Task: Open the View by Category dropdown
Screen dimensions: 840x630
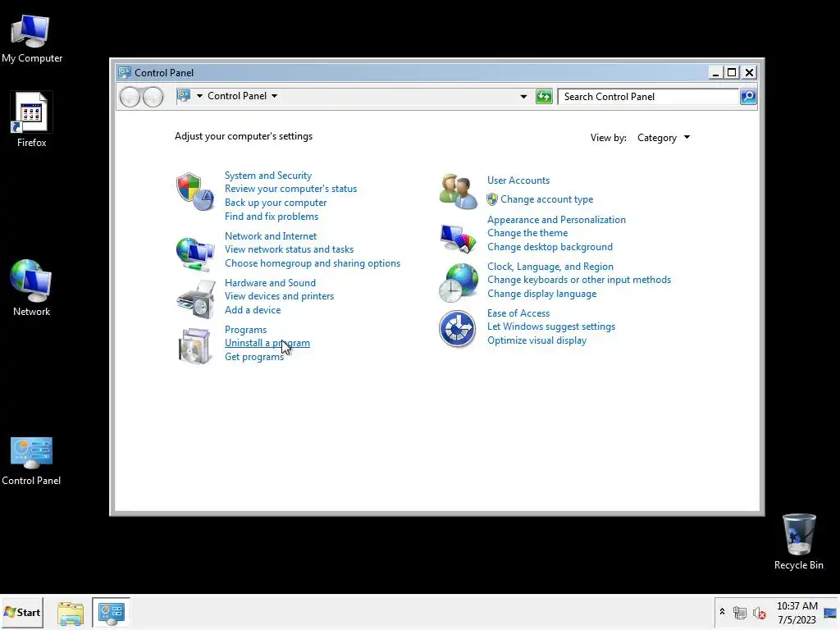Action: click(663, 138)
